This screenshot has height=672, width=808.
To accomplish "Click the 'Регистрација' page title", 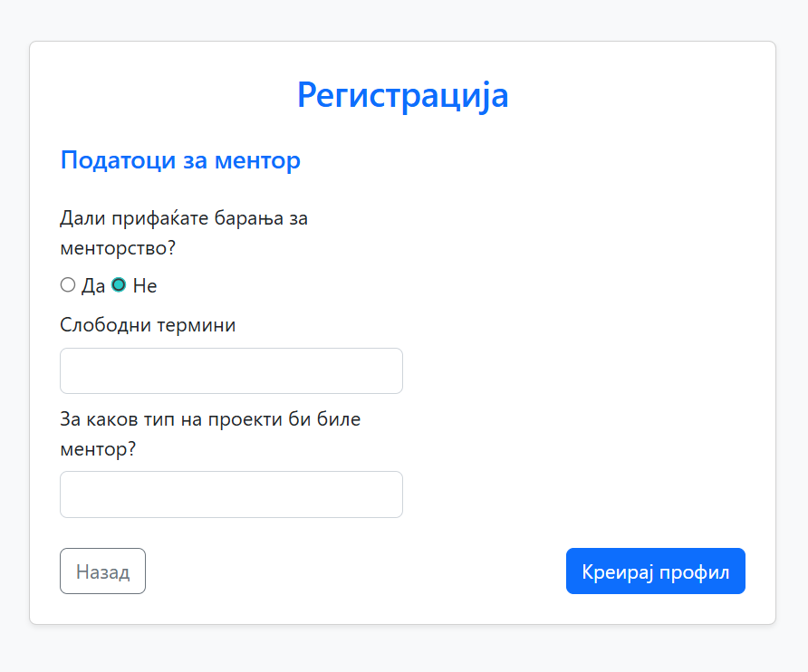I will pos(402,95).
